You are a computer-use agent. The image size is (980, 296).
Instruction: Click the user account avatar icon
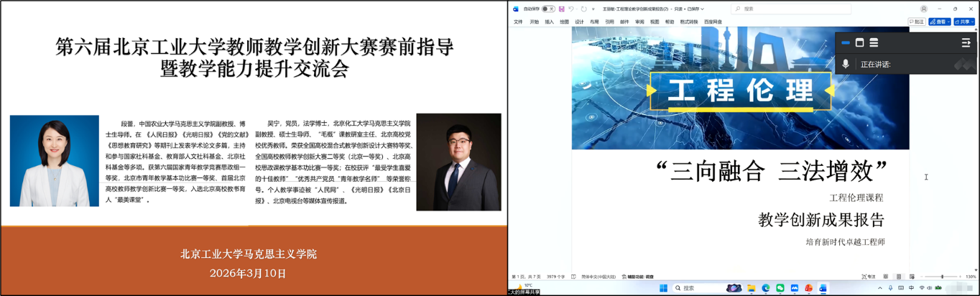923,9
